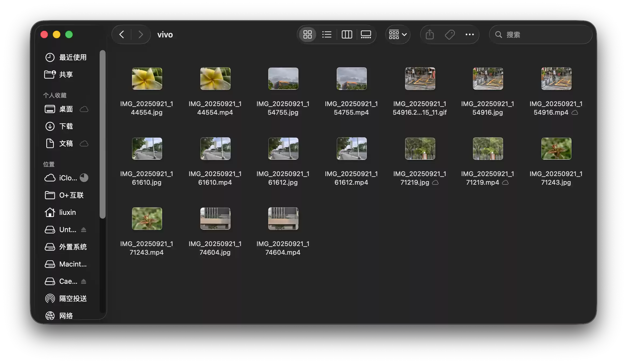Select the IMG_20250921_154916 gif file

(420, 79)
